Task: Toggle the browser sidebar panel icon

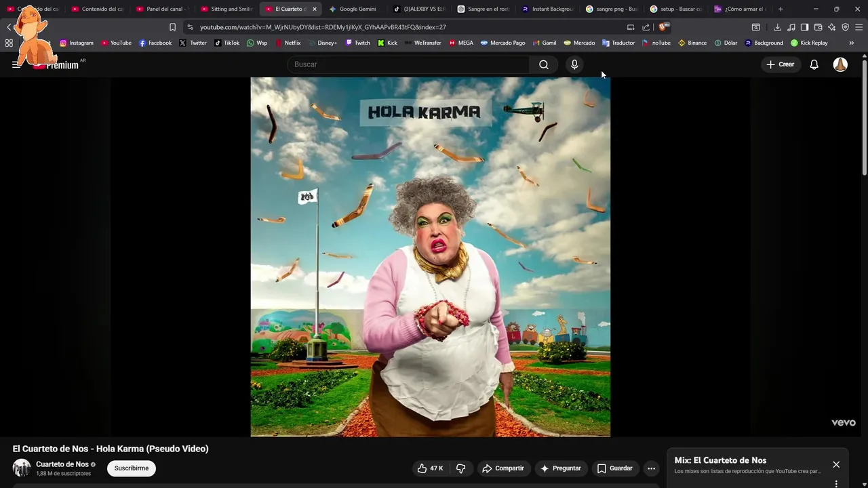Action: point(804,27)
